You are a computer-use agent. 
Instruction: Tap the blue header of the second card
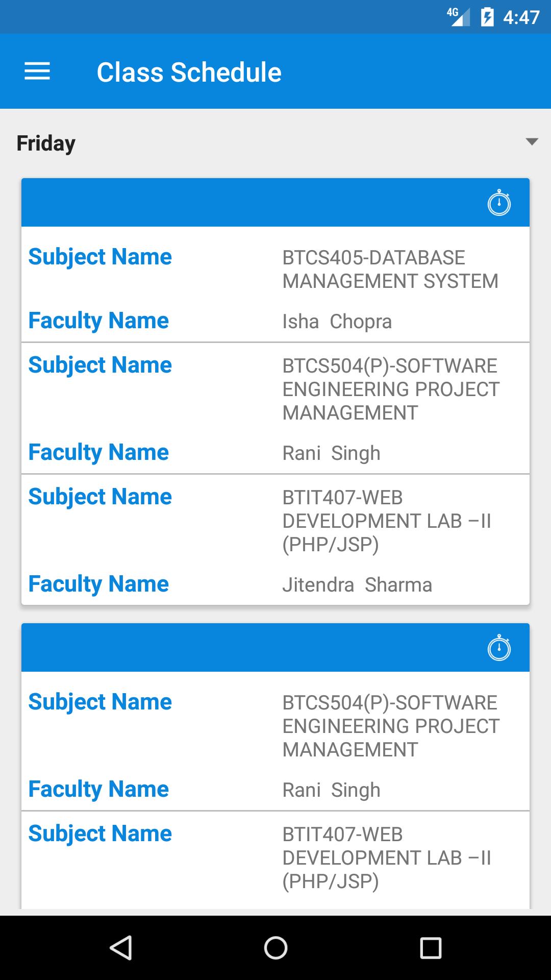[275, 647]
